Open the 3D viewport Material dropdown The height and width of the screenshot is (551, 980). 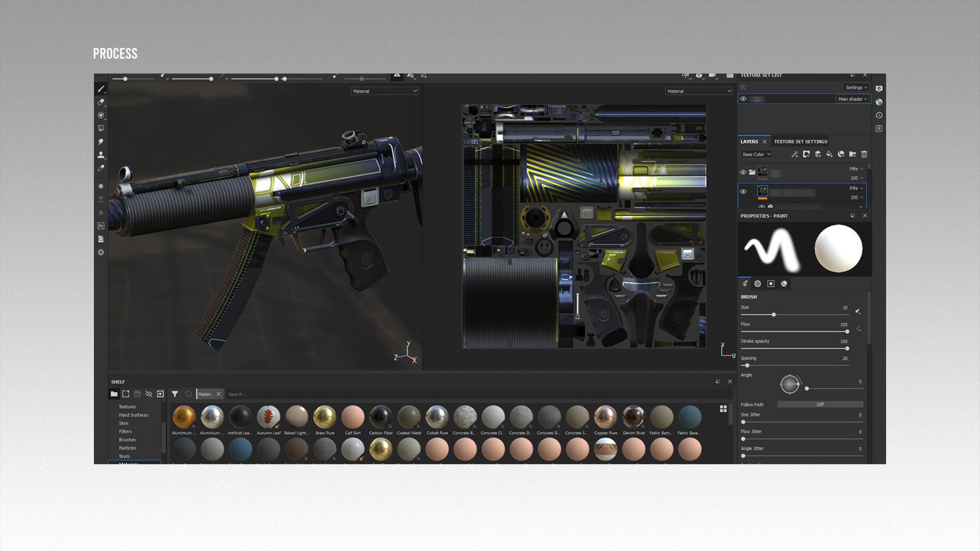(384, 91)
